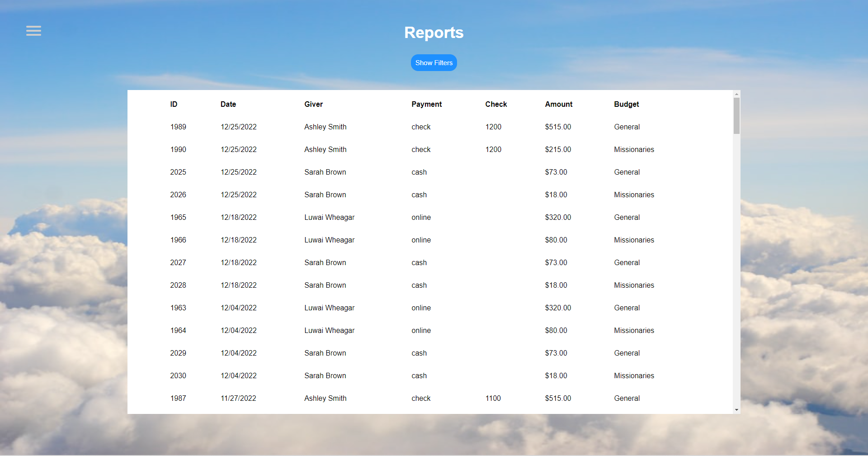Click the Budget column header
The height and width of the screenshot is (456, 868).
(x=626, y=104)
